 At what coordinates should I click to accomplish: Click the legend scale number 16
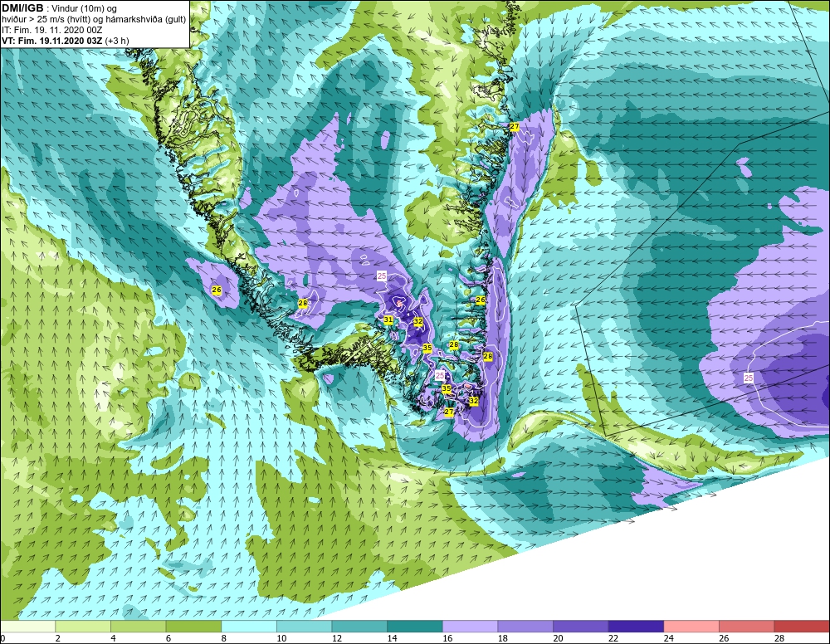pyautogui.click(x=447, y=639)
